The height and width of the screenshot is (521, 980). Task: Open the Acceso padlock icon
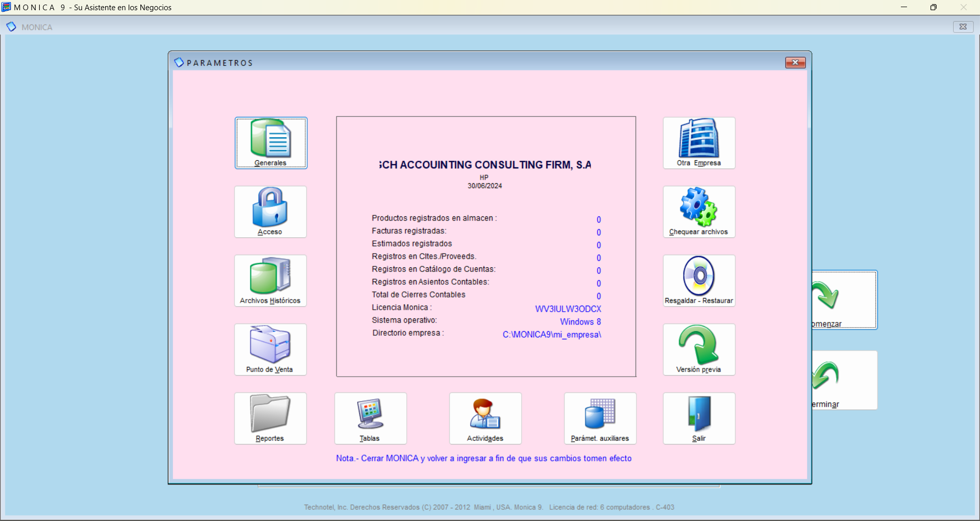tap(271, 212)
